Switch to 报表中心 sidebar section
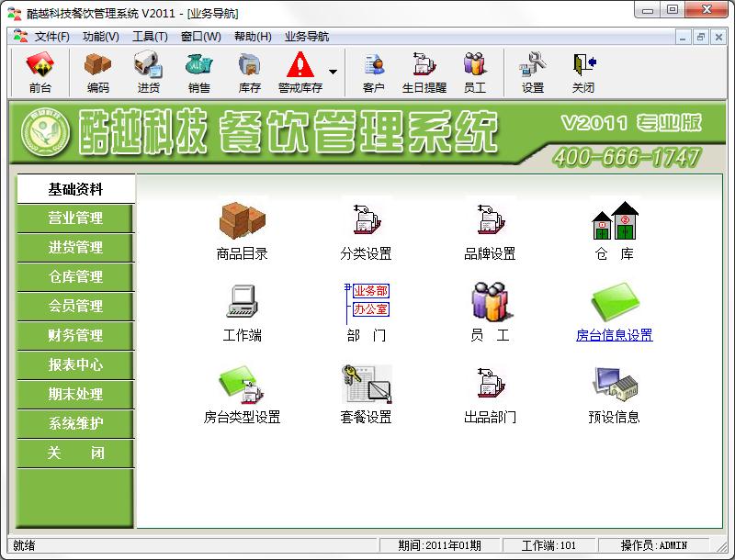735x560 pixels. pyautogui.click(x=75, y=364)
